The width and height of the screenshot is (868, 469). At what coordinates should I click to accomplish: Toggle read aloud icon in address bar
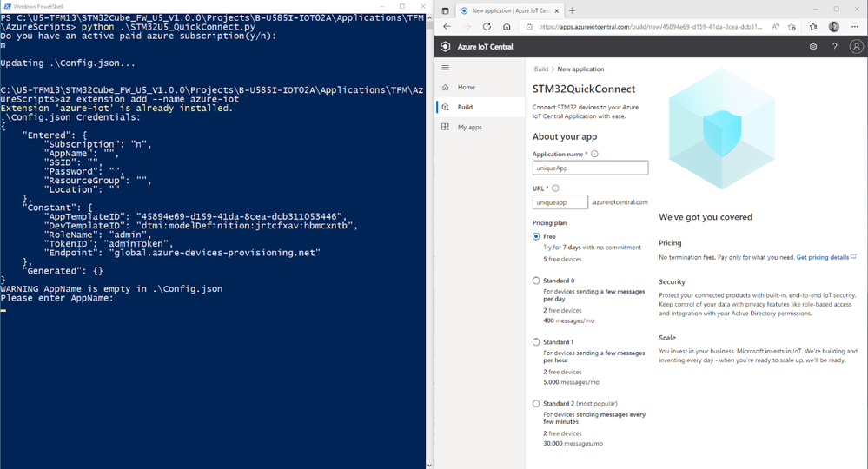(776, 27)
